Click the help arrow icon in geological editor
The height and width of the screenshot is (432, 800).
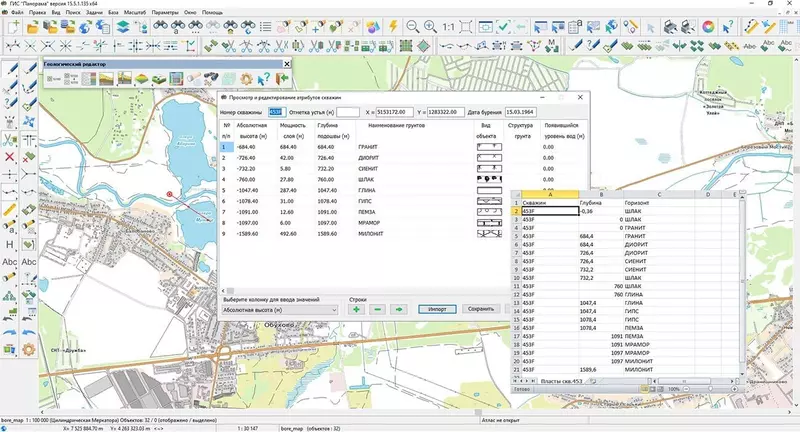pyautogui.click(x=265, y=78)
